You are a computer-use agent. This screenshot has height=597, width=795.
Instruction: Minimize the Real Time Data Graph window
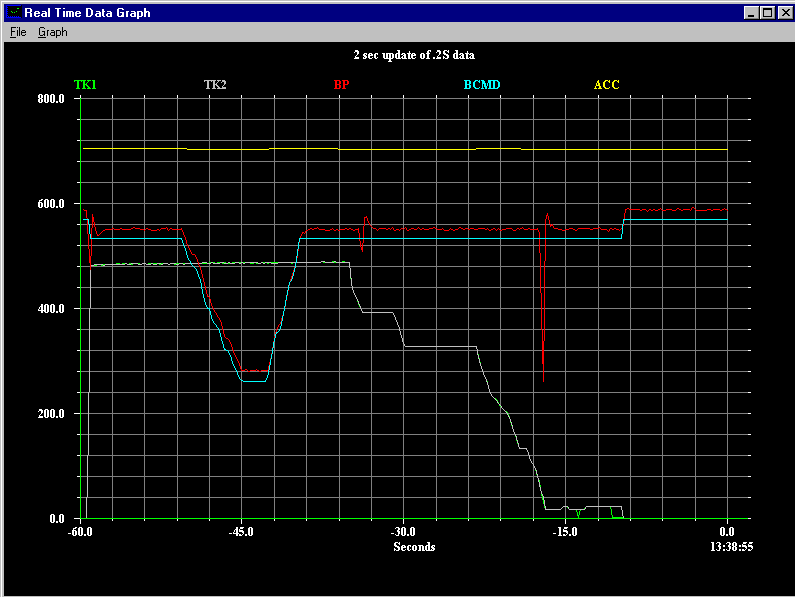[750, 13]
